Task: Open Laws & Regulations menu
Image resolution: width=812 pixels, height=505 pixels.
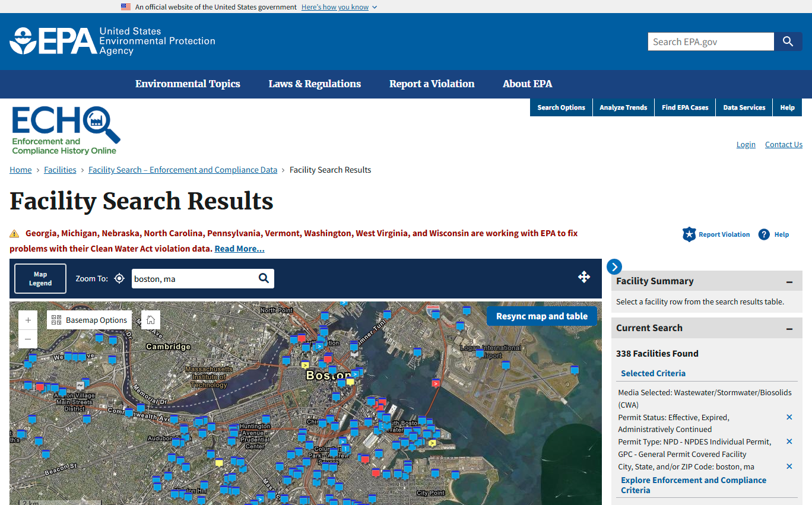Action: pos(315,84)
